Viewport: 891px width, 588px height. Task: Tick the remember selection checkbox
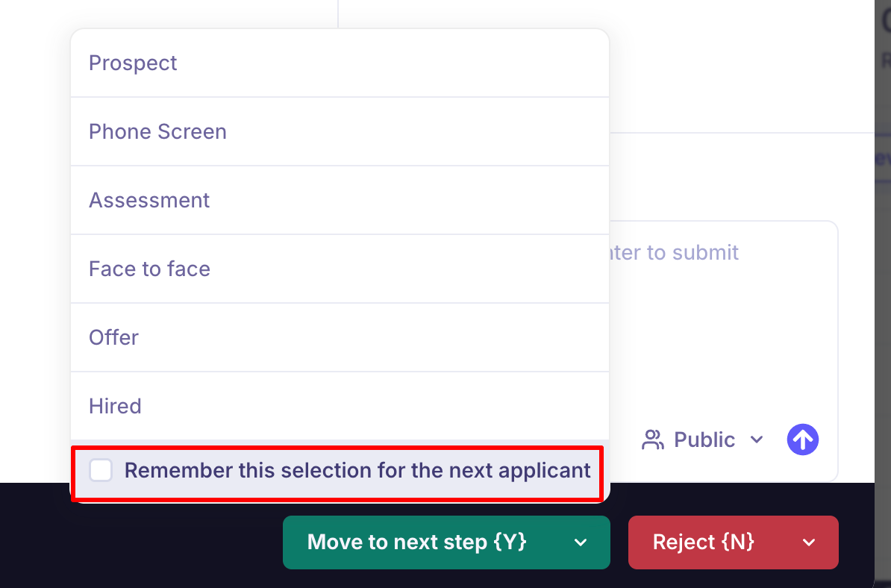[101, 471]
